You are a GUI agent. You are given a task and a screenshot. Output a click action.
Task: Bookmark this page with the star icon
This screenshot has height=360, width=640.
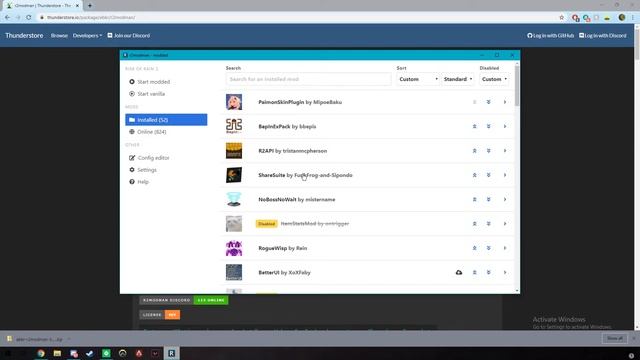[562, 18]
